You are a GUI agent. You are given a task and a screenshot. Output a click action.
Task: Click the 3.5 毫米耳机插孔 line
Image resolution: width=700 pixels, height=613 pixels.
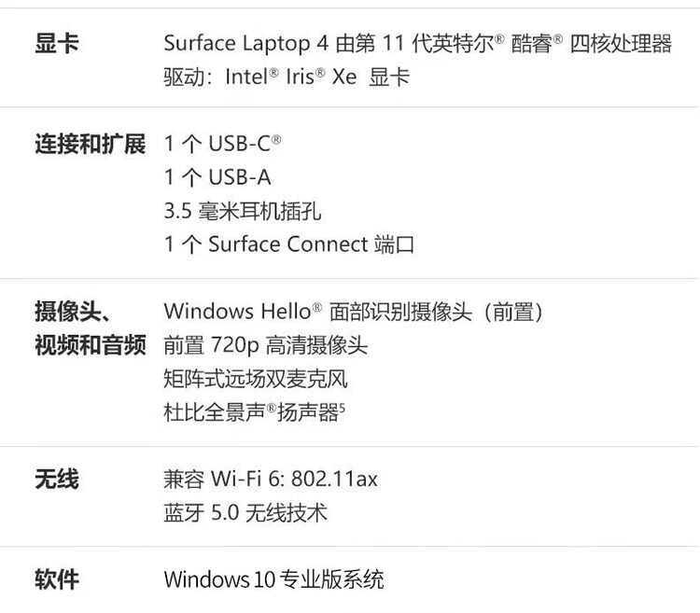(242, 211)
